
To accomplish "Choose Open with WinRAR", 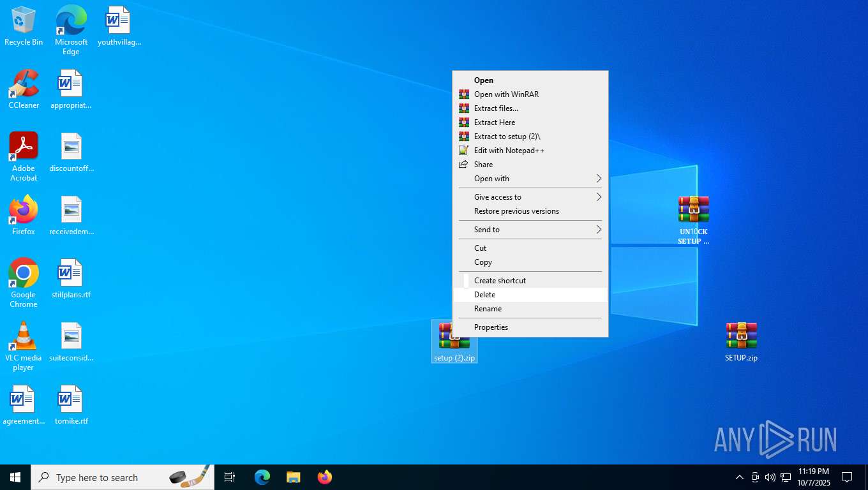I will pyautogui.click(x=530, y=94).
